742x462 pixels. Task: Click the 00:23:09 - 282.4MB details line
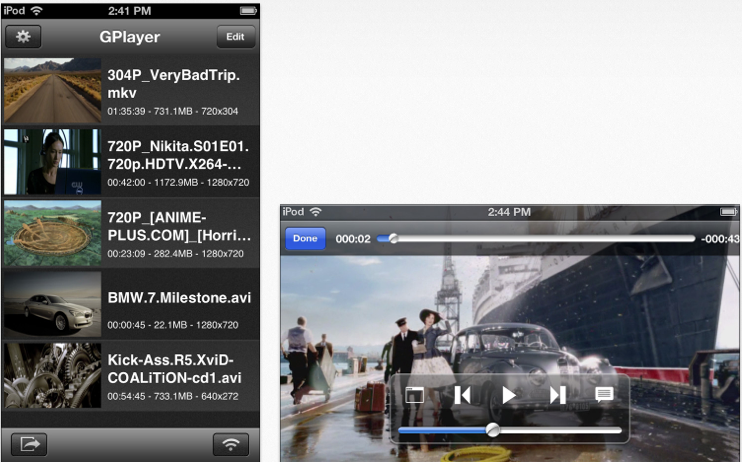pyautogui.click(x=176, y=254)
